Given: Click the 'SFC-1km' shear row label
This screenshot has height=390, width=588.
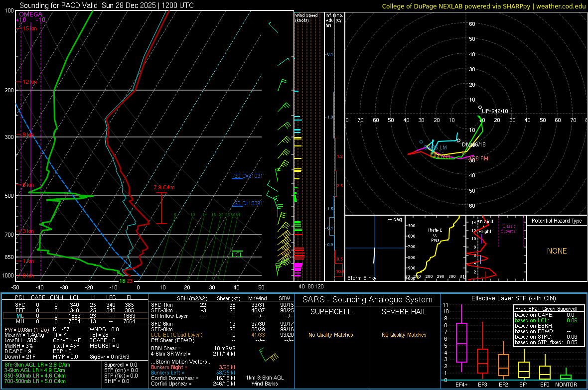Looking at the screenshot, I should coord(162,305).
